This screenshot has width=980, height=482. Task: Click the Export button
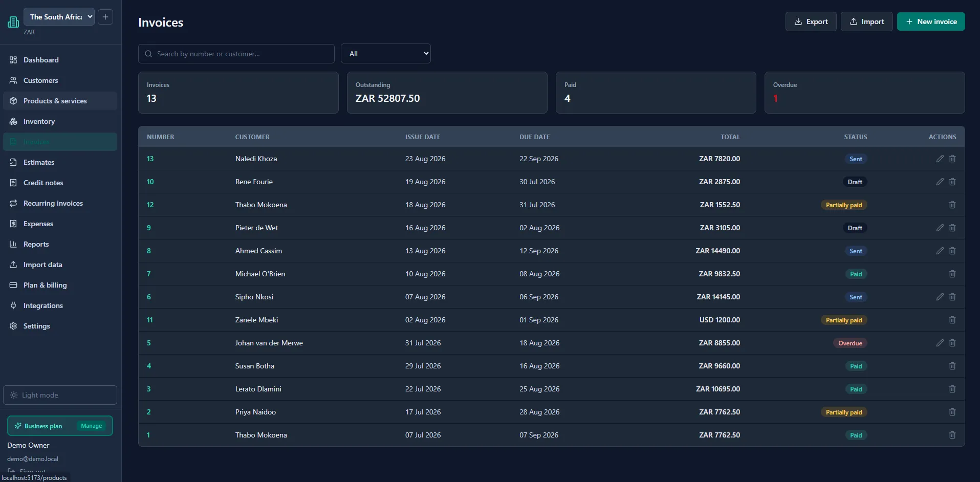811,21
